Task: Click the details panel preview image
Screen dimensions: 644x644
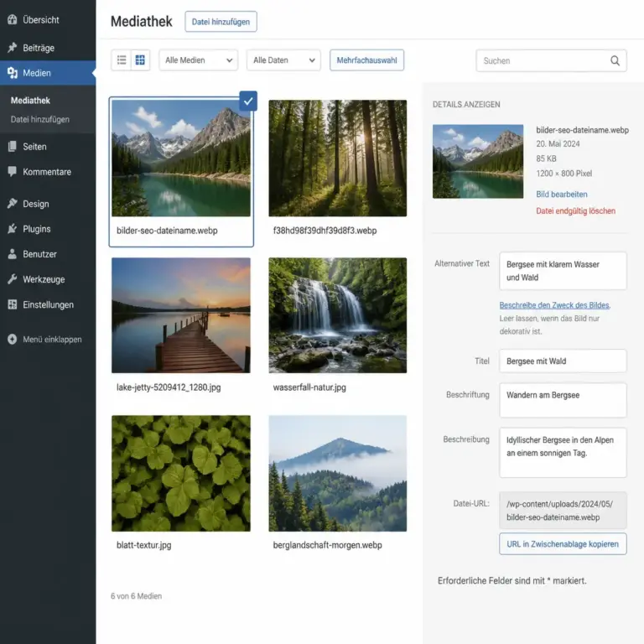Action: pos(478,161)
